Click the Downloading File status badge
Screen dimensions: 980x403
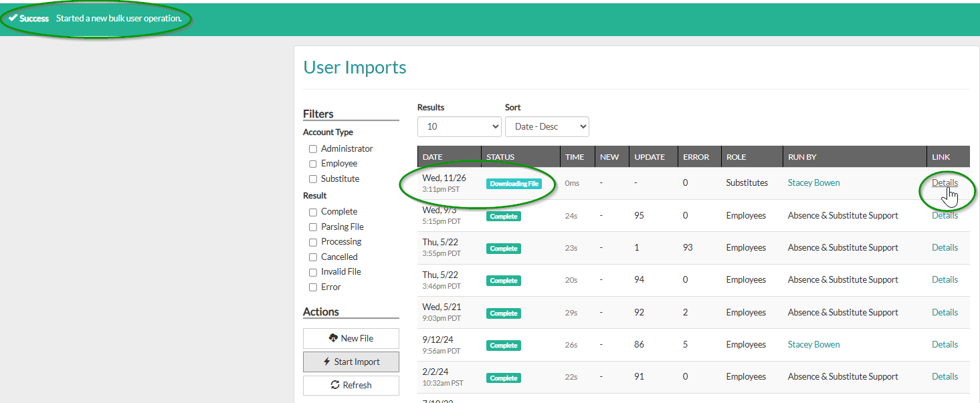[x=514, y=183]
